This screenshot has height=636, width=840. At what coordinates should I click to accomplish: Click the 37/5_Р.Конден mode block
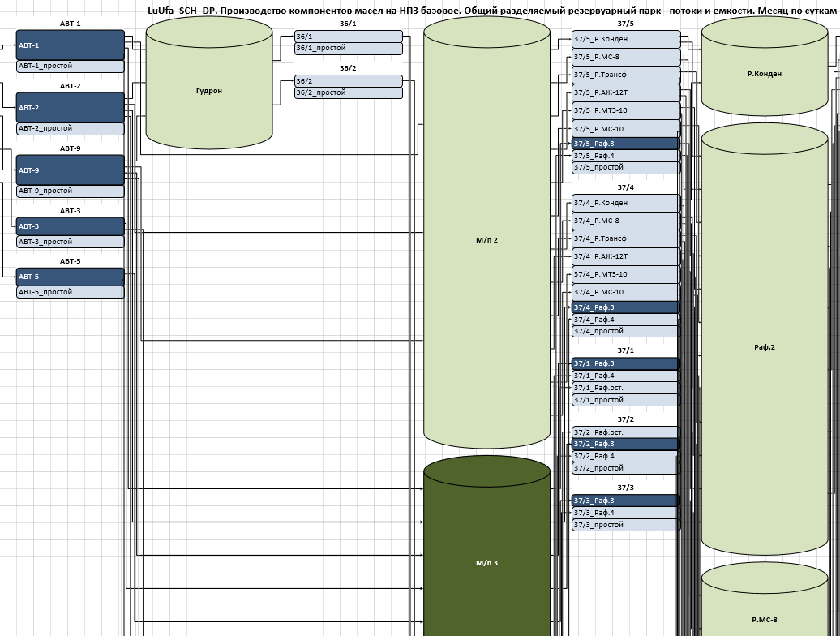click(625, 39)
